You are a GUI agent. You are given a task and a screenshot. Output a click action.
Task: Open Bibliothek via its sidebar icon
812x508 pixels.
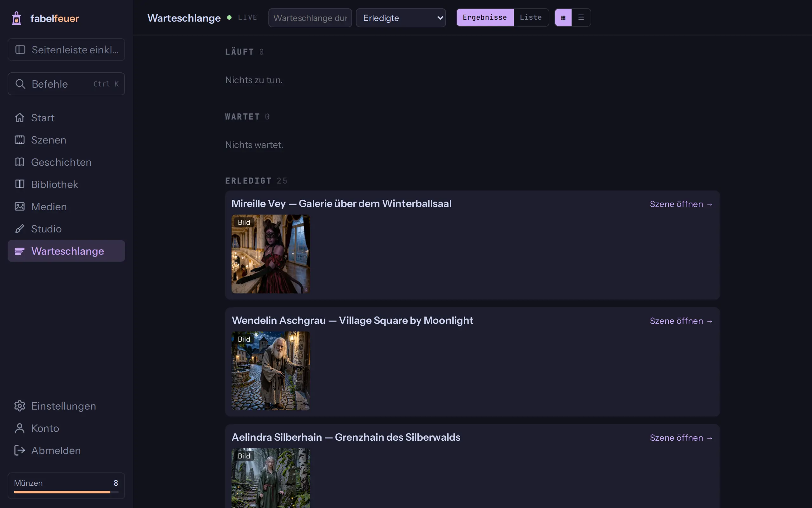click(20, 184)
